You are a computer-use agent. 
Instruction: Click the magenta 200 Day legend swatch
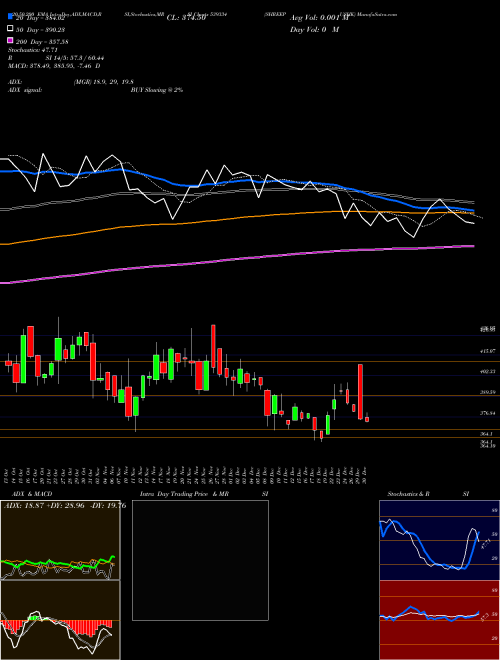point(11,40)
